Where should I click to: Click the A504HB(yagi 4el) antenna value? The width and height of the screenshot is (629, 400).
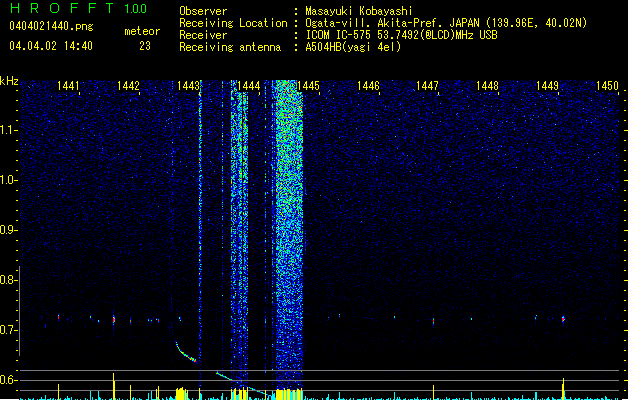353,47
